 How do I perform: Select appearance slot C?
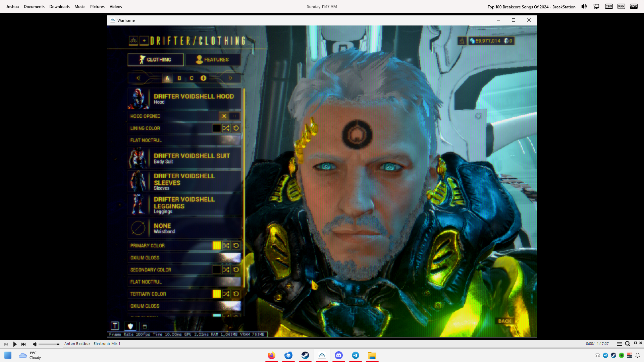click(192, 78)
